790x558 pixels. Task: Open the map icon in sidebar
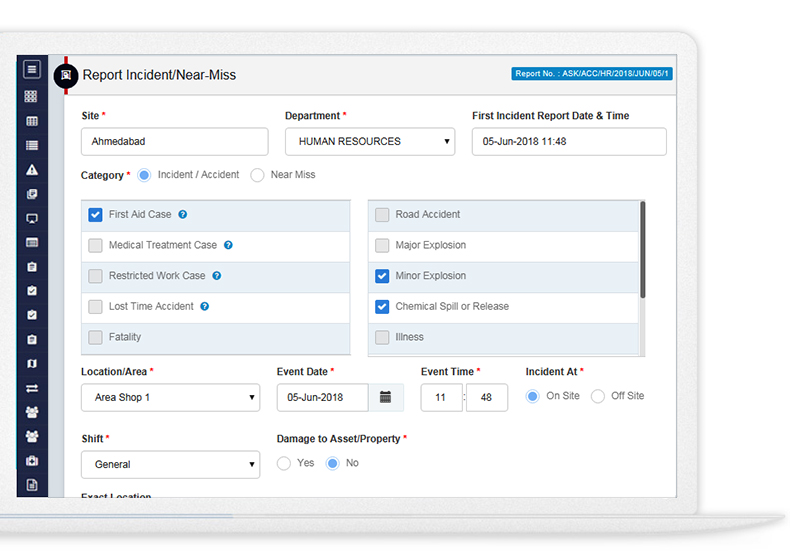pyautogui.click(x=32, y=364)
